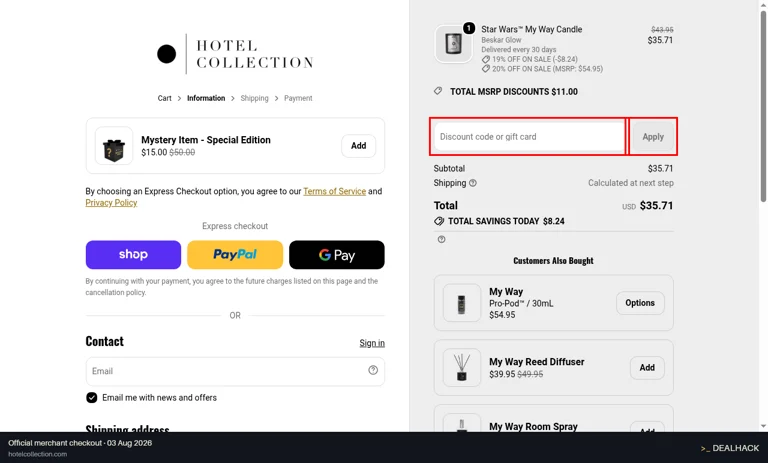Pay with Google Pay express checkout

pos(336,255)
